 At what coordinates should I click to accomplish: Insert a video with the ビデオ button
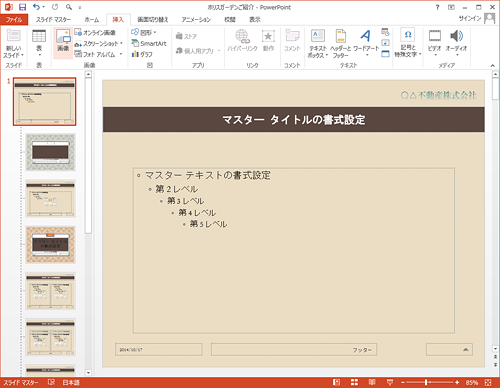click(435, 43)
